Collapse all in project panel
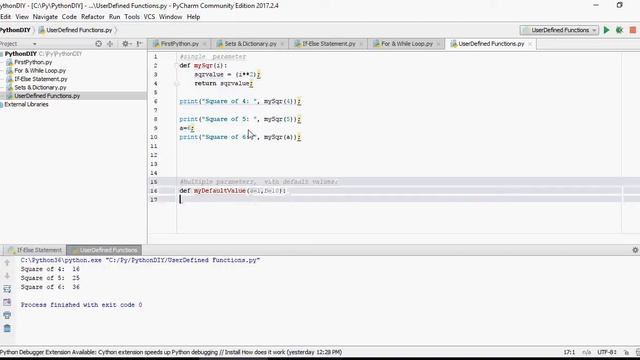This screenshot has width=640, height=360. pyautogui.click(x=110, y=44)
